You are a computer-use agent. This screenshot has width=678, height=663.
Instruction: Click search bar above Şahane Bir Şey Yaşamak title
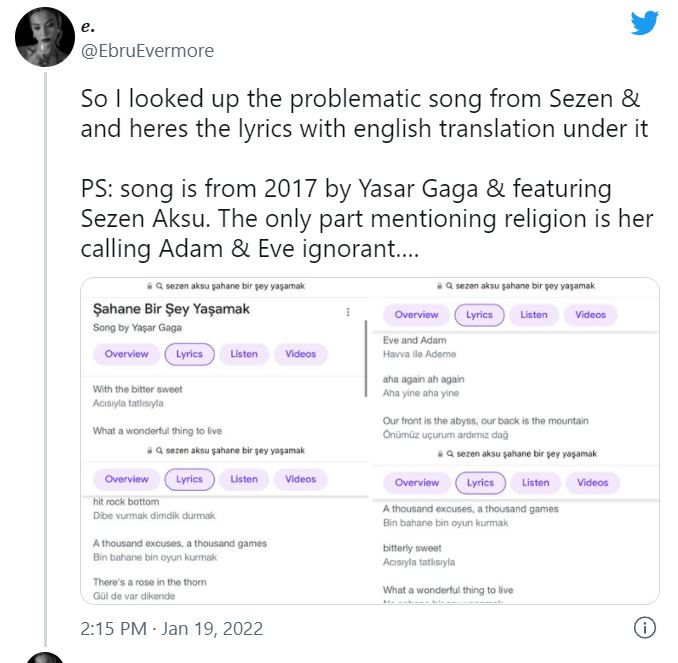click(x=225, y=286)
